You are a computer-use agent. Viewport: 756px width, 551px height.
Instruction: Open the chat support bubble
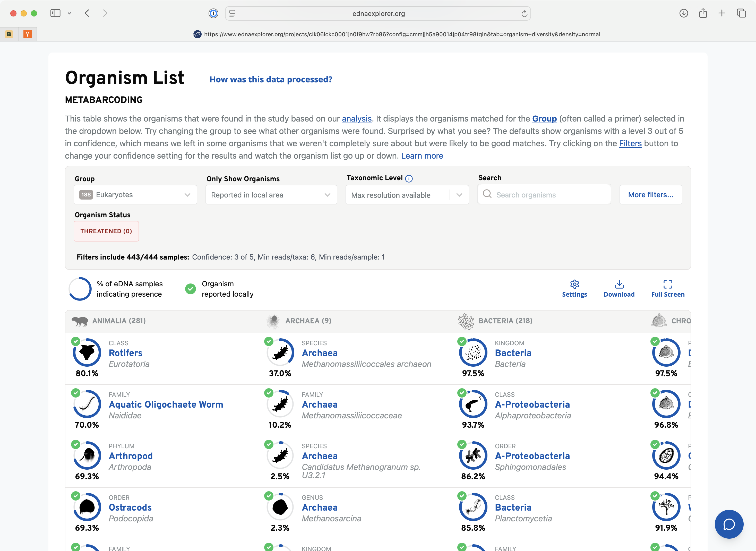(729, 524)
